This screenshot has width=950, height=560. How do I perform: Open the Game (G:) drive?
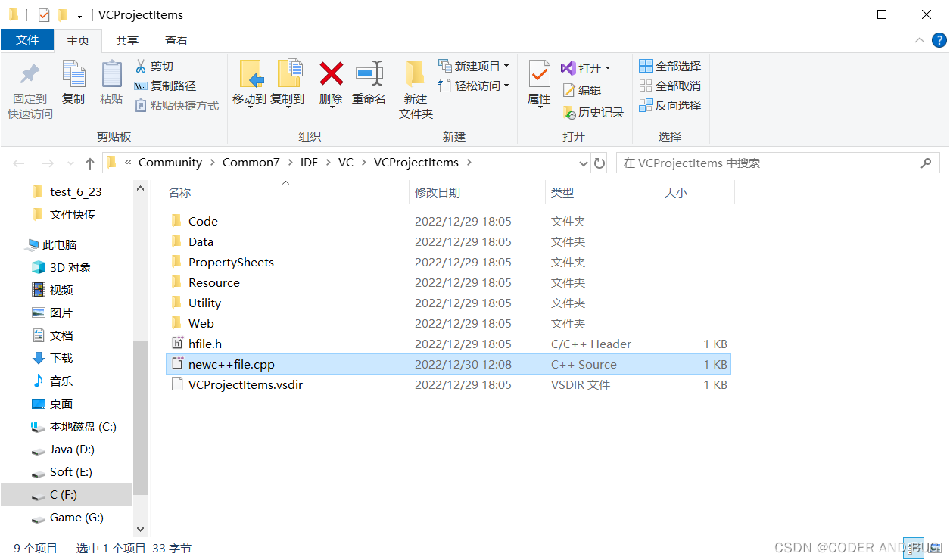click(x=76, y=517)
